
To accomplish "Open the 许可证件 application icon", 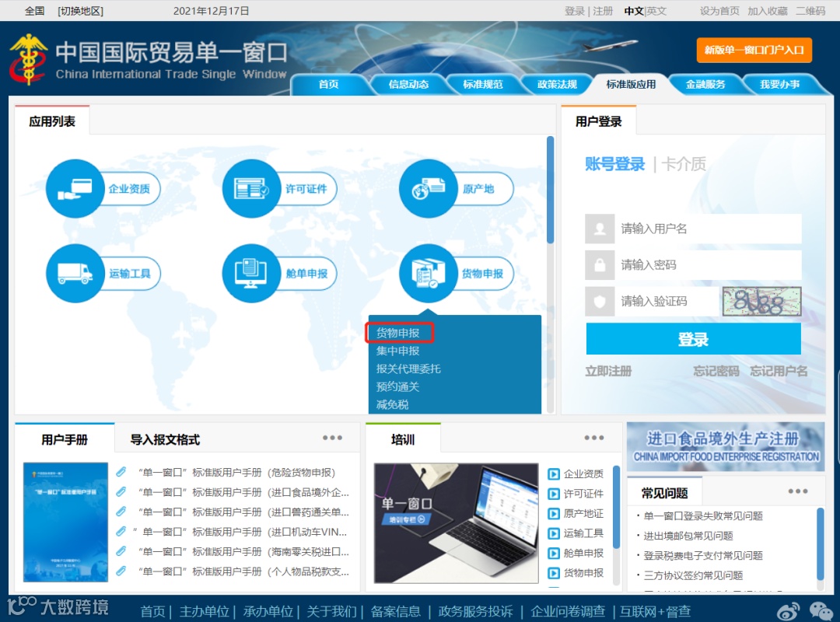I will [x=252, y=189].
